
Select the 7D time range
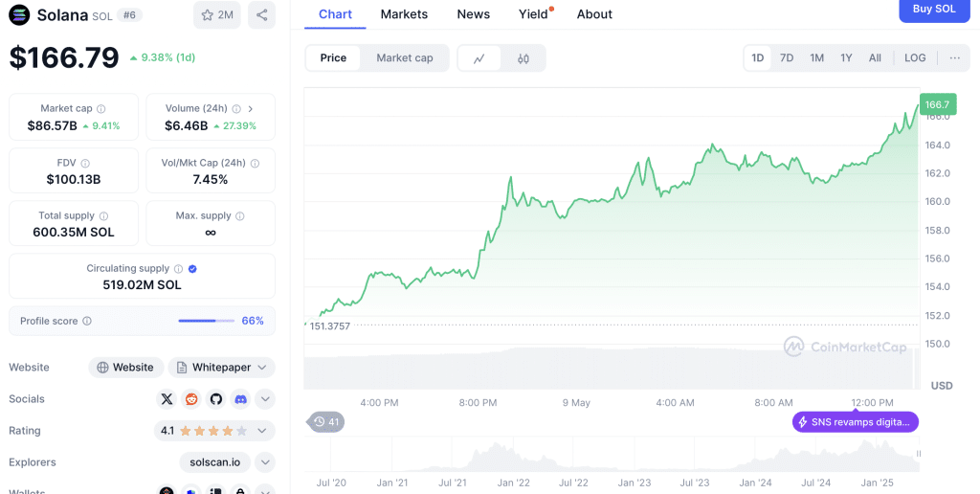(787, 58)
